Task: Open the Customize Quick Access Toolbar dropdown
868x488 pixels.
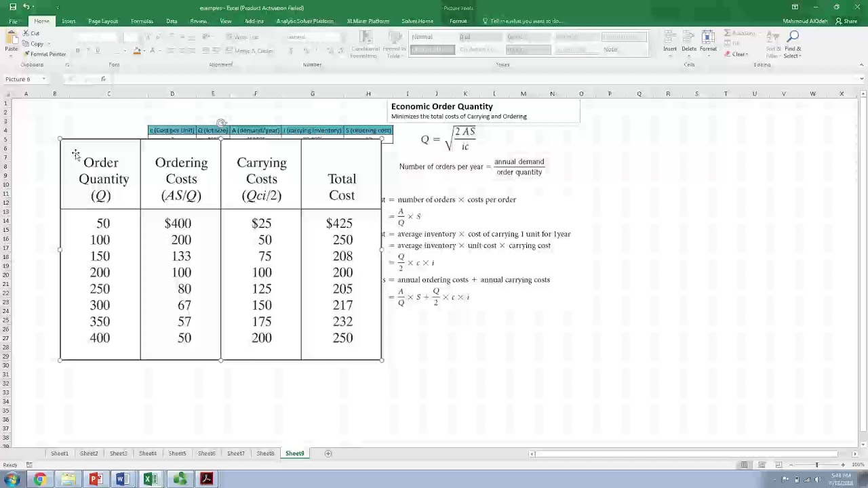Action: coord(57,7)
